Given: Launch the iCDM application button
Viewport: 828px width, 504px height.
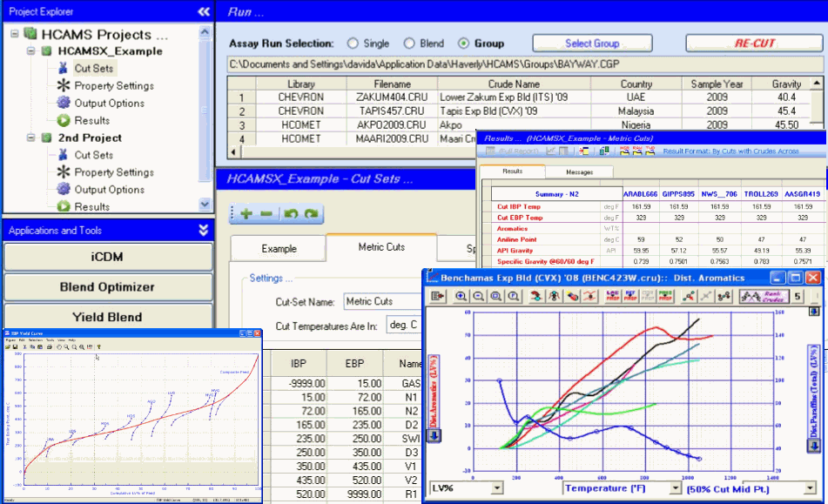Looking at the screenshot, I should [x=107, y=257].
